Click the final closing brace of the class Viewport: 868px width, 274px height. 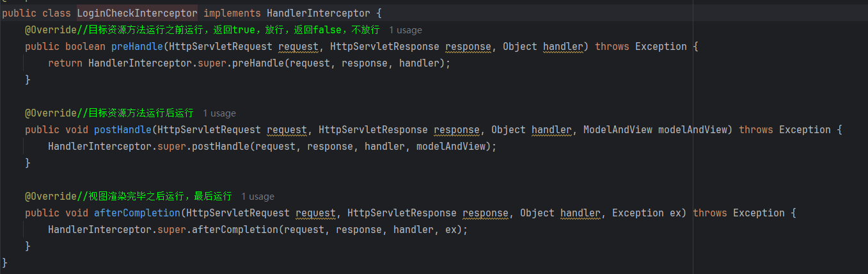click(5, 263)
